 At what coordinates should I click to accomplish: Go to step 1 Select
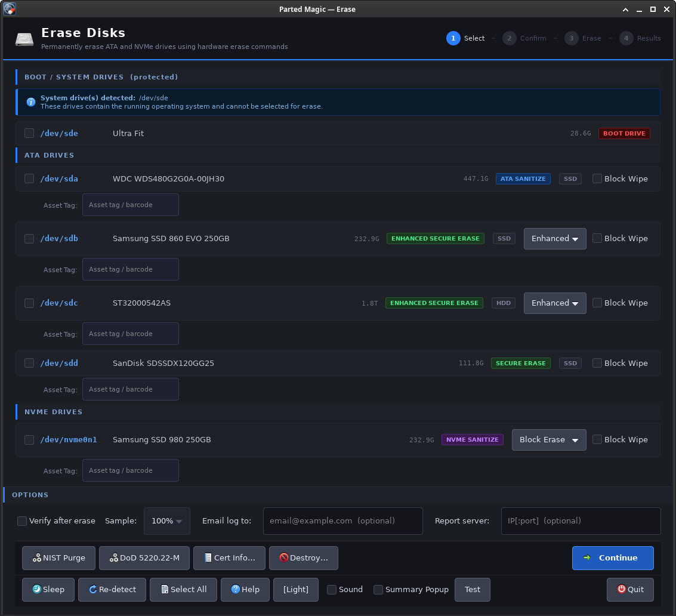point(465,38)
